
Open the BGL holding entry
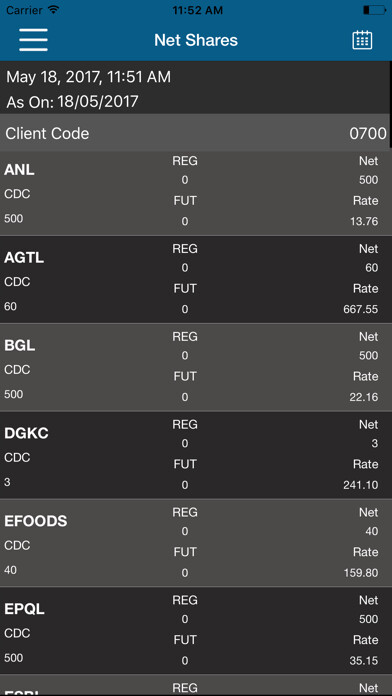coord(196,368)
